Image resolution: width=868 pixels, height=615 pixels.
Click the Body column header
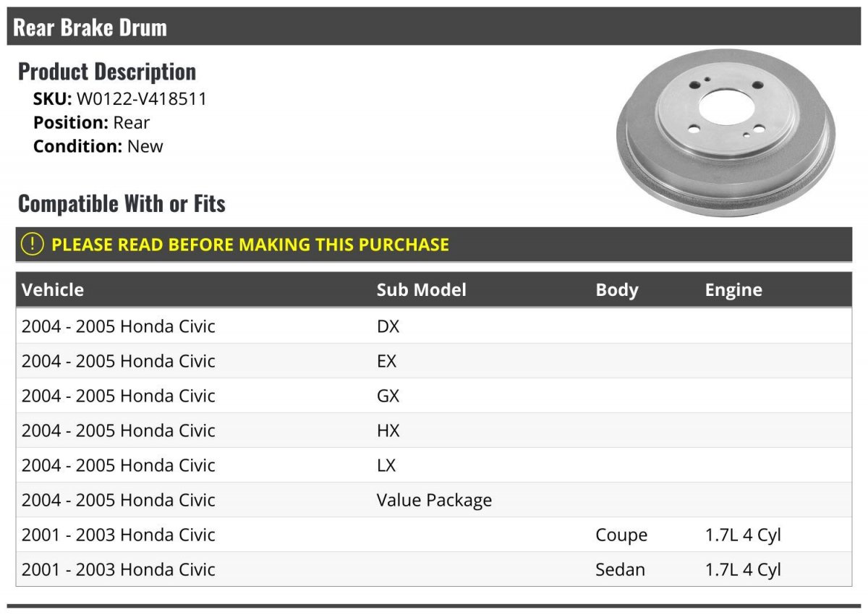tap(617, 290)
